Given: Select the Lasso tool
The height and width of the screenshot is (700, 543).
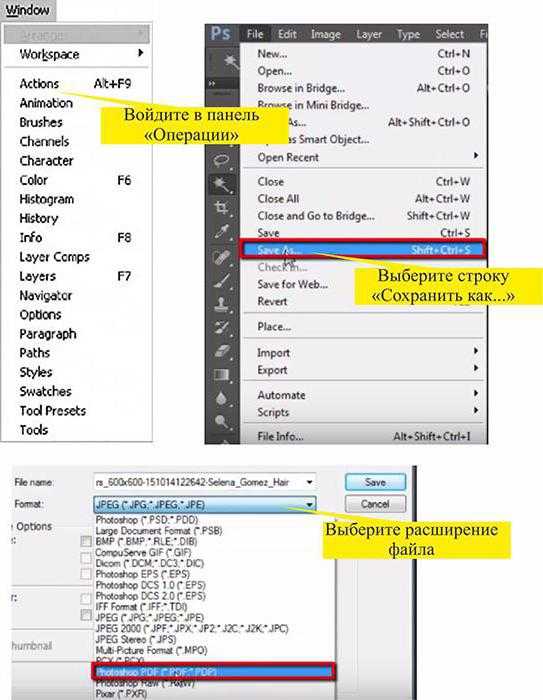Looking at the screenshot, I should pos(222,159).
